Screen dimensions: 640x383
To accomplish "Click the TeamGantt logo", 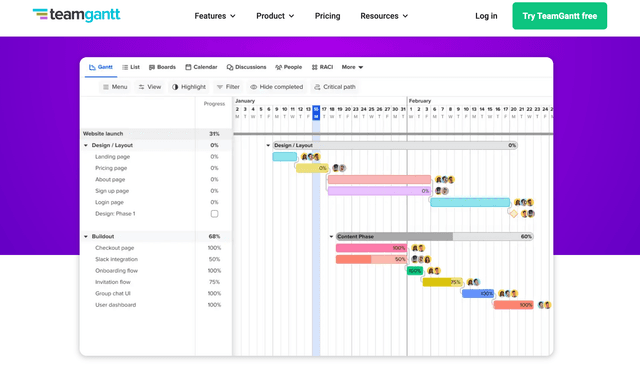I will click(x=76, y=15).
